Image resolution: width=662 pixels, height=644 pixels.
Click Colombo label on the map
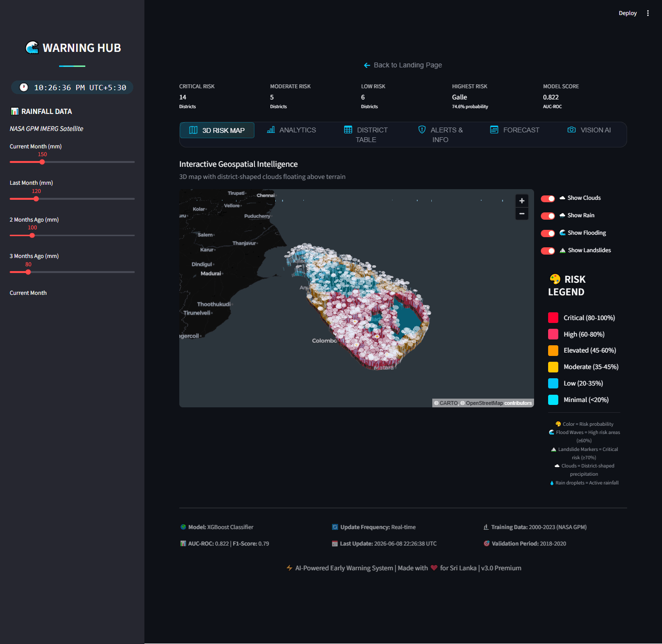[324, 341]
